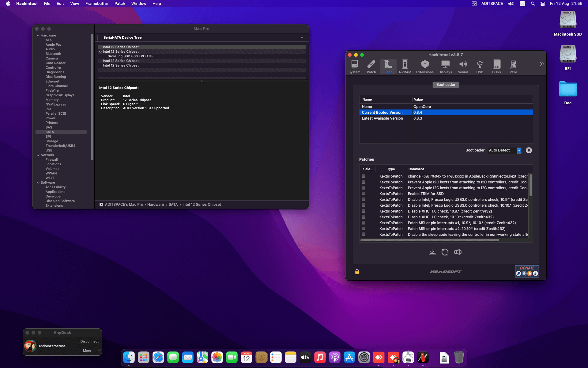Open the Framebuffer menu
The image size is (588, 368).
coord(97,4)
